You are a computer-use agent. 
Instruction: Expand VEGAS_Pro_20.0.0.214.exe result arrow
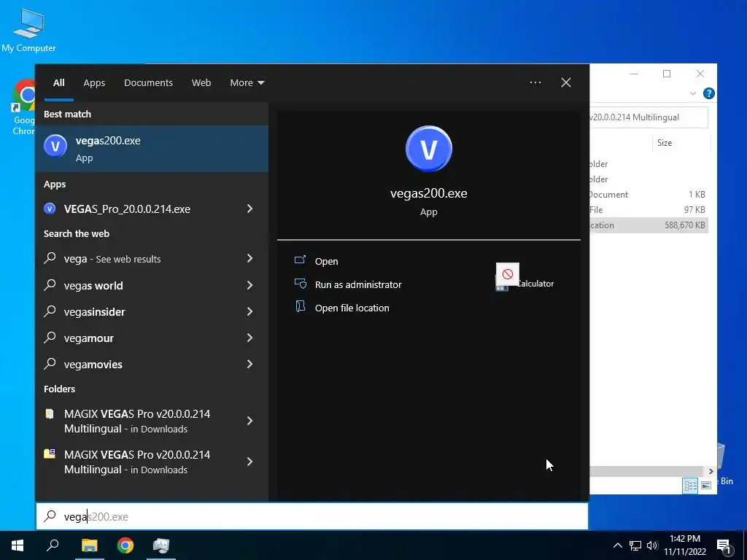(249, 209)
